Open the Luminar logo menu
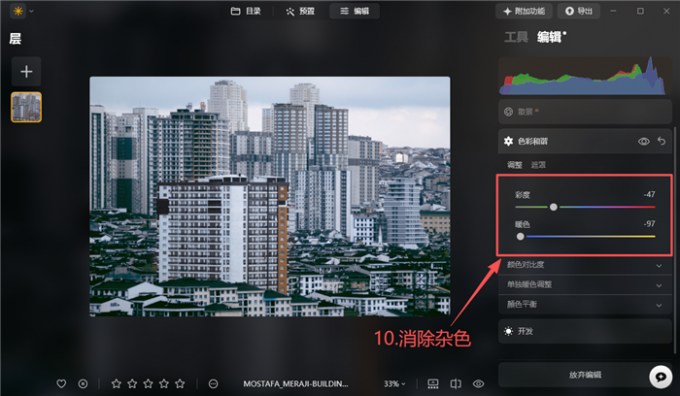Viewport: 680px width, 396px height. [18, 11]
